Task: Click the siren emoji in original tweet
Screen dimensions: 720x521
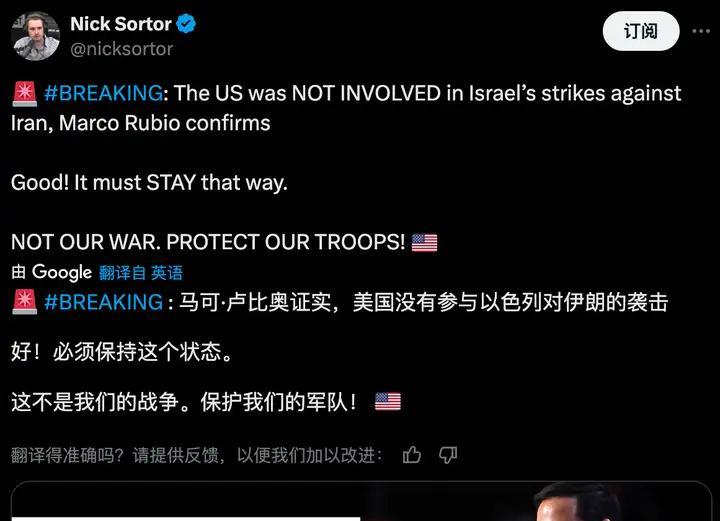Action: [x=24, y=94]
